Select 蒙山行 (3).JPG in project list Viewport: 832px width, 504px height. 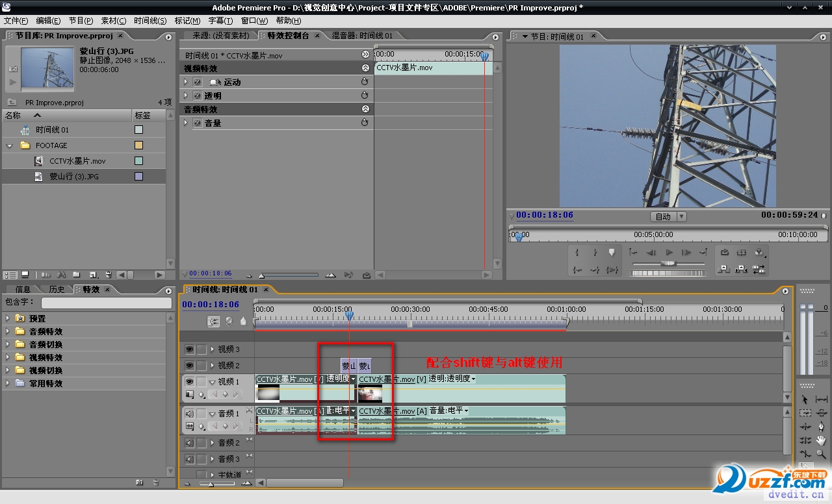click(x=73, y=177)
